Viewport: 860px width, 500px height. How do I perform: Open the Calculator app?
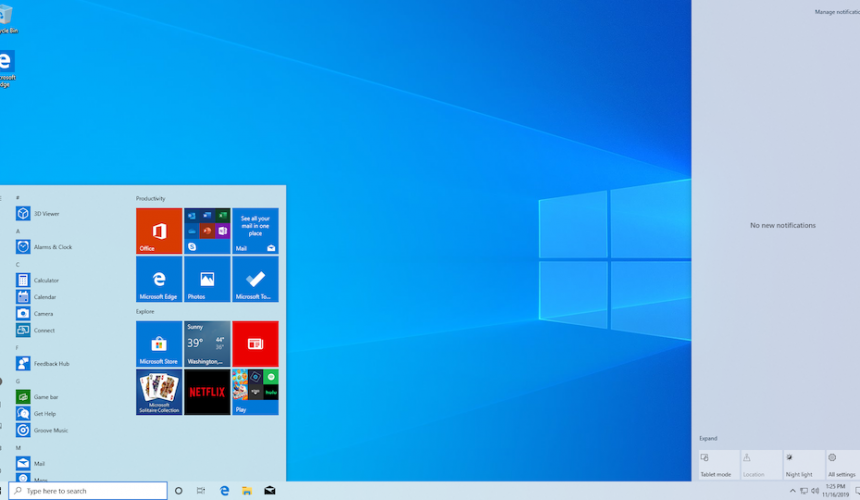[x=38, y=280]
